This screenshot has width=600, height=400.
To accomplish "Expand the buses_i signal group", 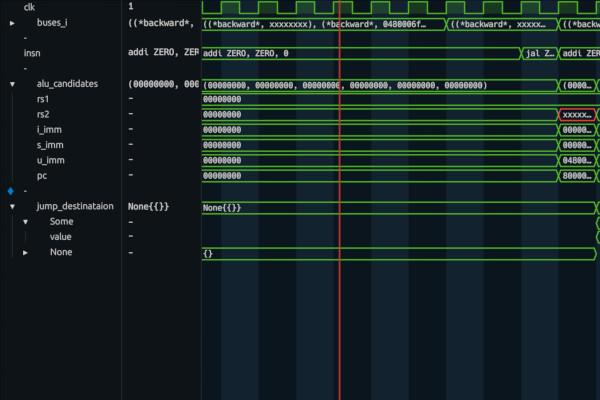I will point(12,21).
